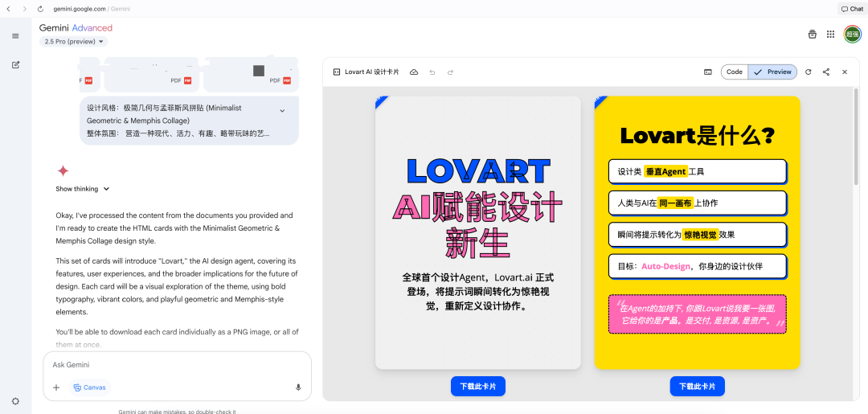Open the hamburger main menu
This screenshot has width=868, height=414.
pos(15,36)
